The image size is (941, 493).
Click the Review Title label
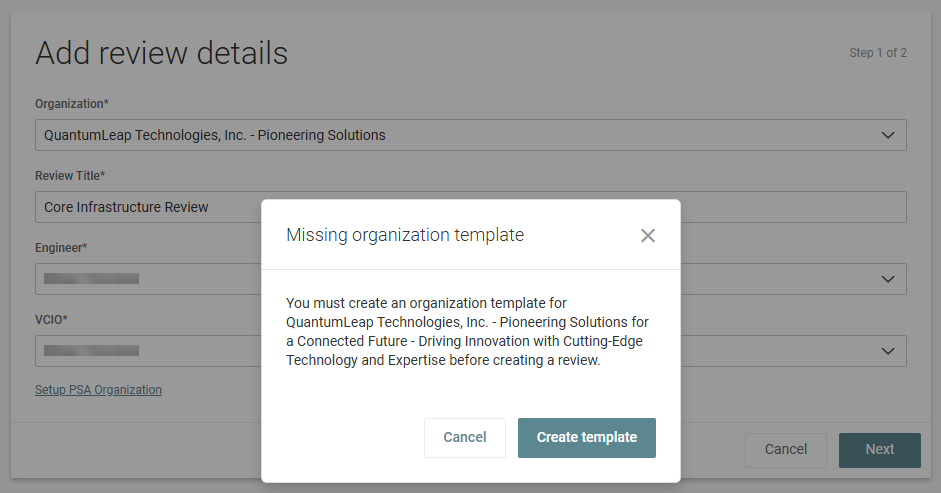click(x=70, y=176)
